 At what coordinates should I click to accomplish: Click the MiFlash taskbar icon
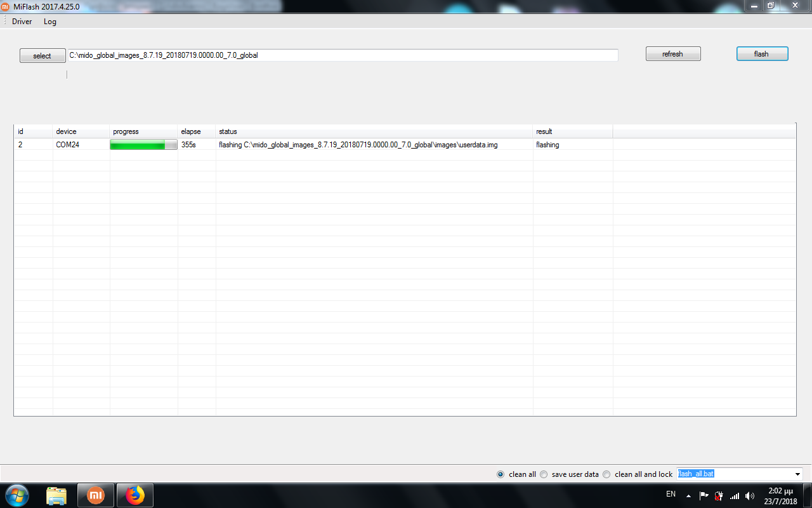(96, 495)
